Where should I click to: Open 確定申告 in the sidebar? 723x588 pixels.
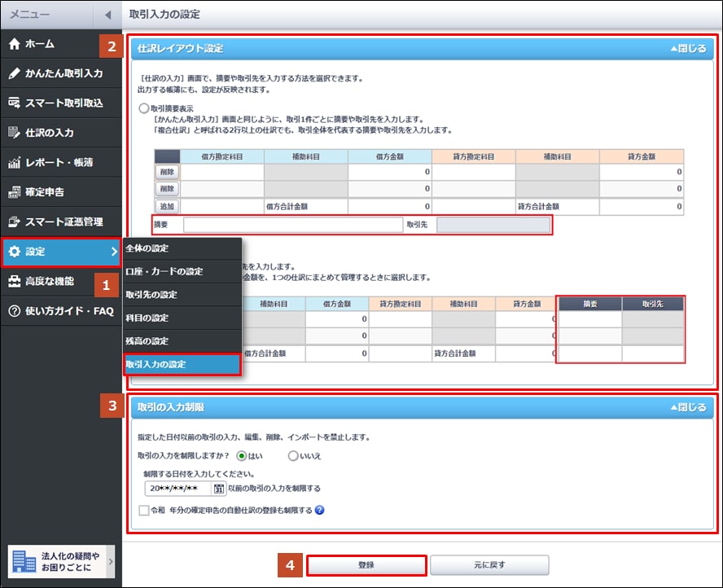pyautogui.click(x=61, y=192)
